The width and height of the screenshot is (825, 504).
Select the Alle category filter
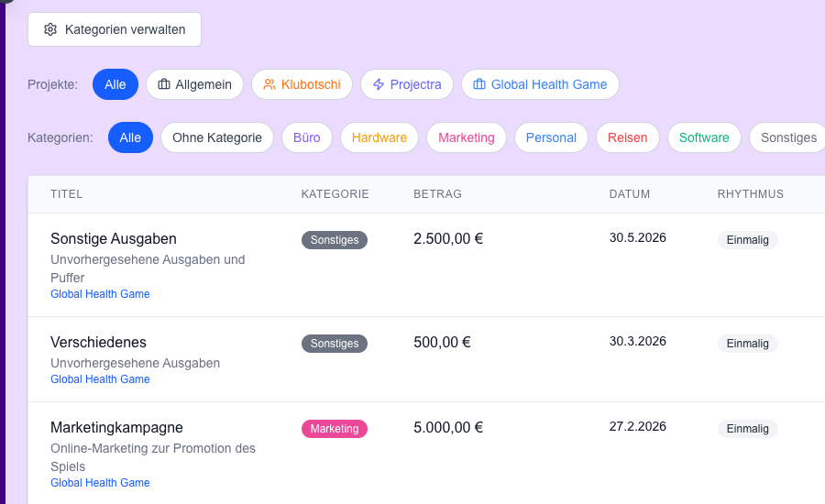pyautogui.click(x=130, y=137)
